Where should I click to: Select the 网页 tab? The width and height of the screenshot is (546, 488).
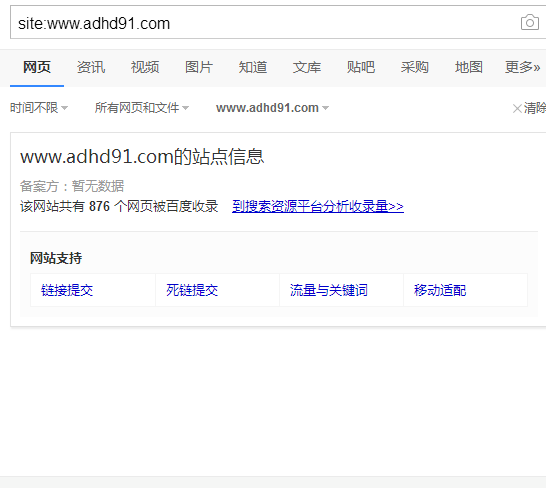37,67
